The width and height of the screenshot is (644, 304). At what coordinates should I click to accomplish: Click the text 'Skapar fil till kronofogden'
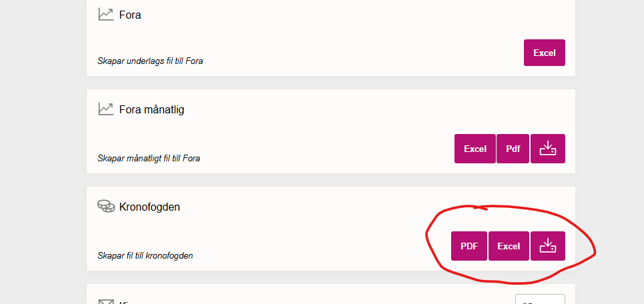point(145,256)
